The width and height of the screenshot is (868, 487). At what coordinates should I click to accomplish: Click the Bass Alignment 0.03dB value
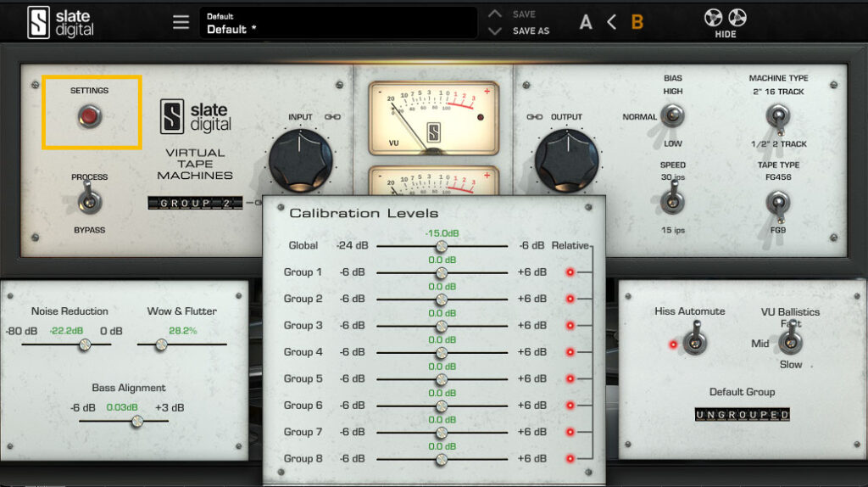tap(122, 407)
